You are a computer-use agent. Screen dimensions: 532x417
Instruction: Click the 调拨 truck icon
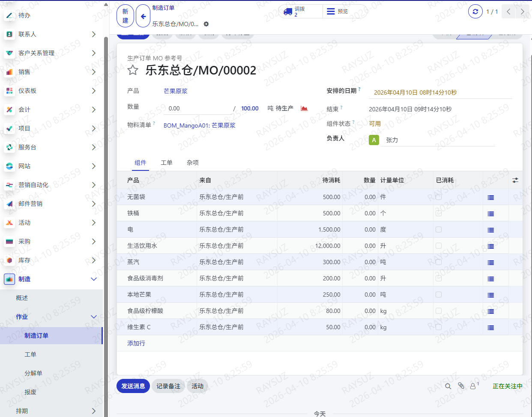pos(288,12)
